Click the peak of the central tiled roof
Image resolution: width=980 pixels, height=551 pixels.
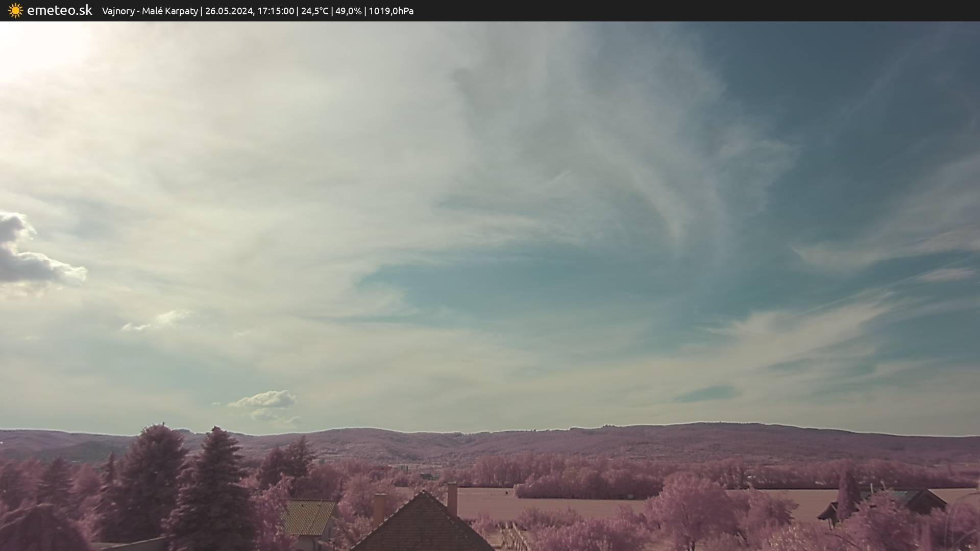[423, 494]
